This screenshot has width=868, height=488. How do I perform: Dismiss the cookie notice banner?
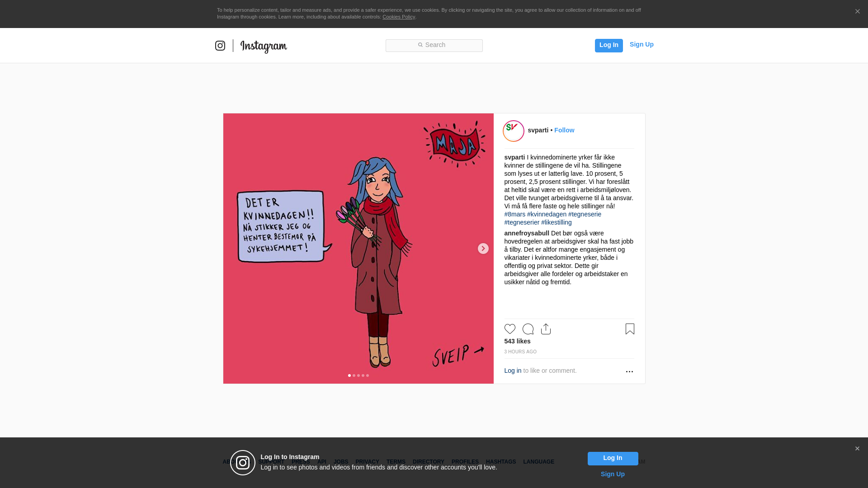click(x=857, y=12)
